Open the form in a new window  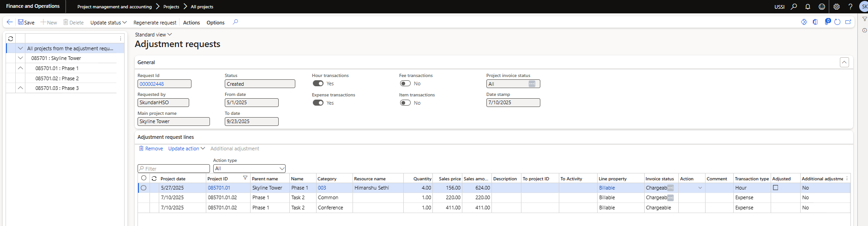click(848, 22)
